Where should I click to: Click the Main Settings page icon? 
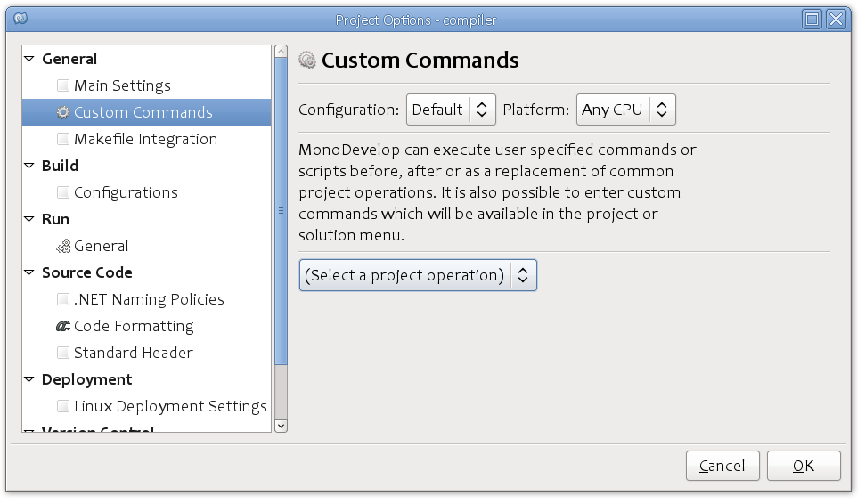point(63,85)
